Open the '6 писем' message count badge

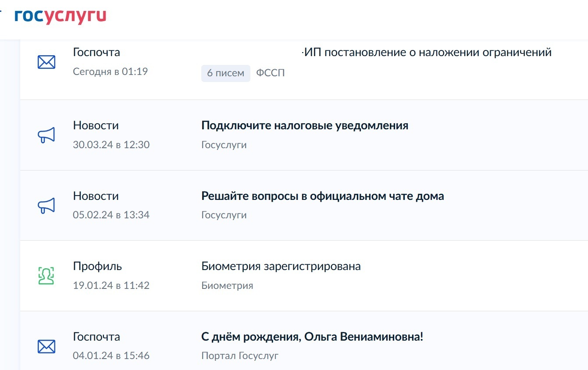coord(226,73)
